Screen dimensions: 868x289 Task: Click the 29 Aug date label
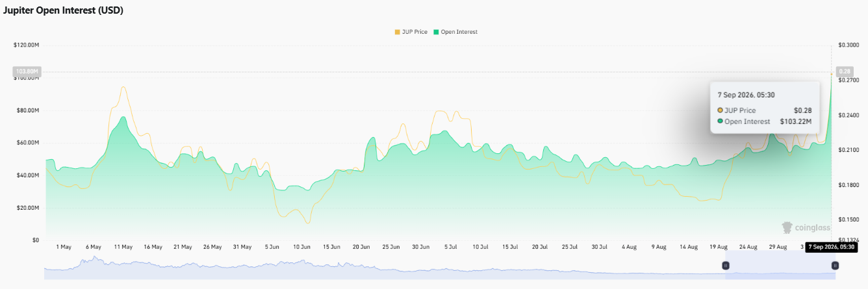tap(778, 247)
